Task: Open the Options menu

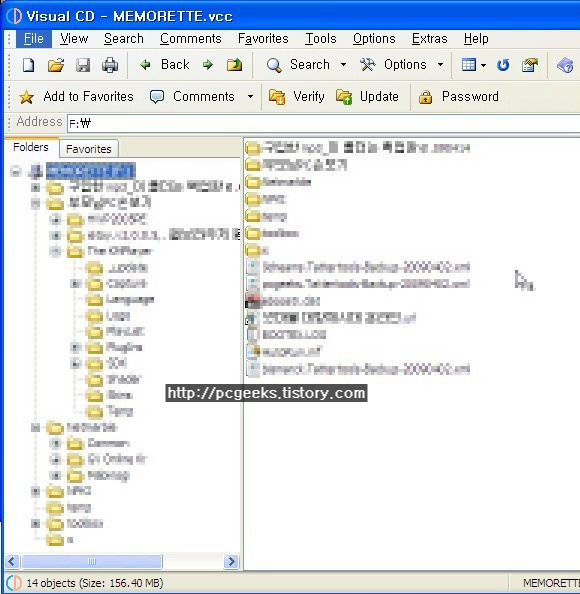Action: [374, 39]
